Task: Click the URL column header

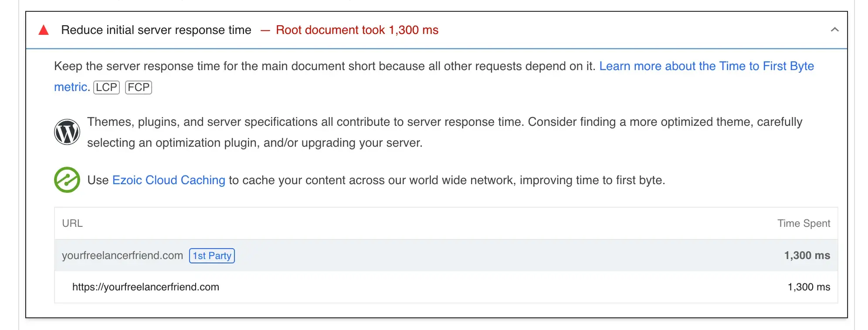Action: [x=72, y=223]
